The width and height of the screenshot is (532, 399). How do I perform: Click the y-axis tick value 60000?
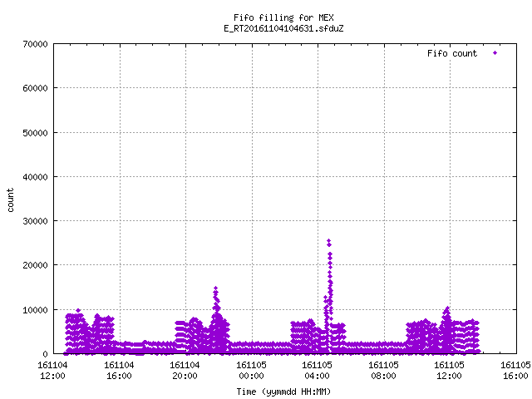(35, 89)
